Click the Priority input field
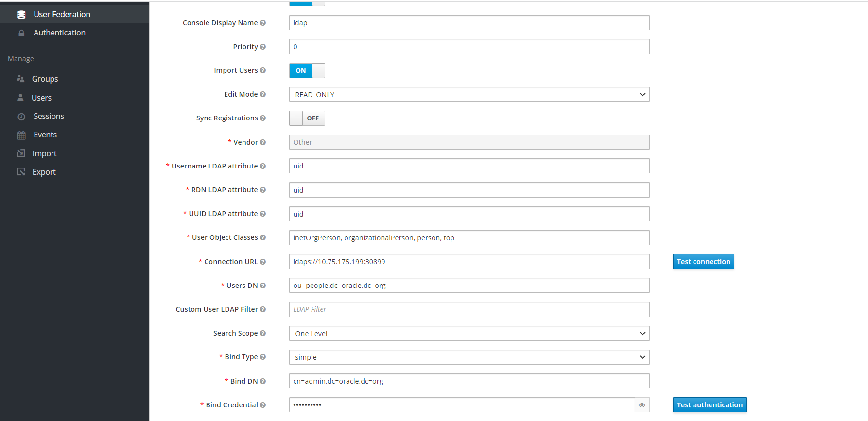Image resolution: width=868 pixels, height=421 pixels. tap(469, 47)
